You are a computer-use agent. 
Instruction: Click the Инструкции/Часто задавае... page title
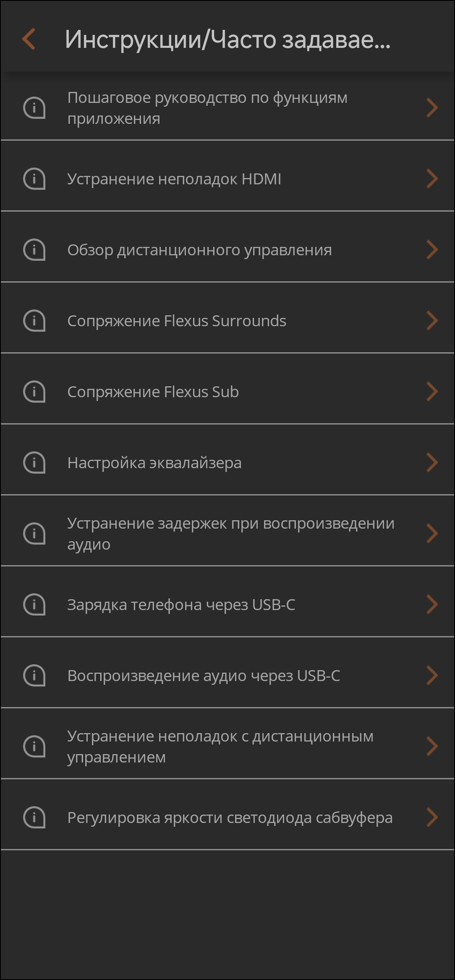227,39
